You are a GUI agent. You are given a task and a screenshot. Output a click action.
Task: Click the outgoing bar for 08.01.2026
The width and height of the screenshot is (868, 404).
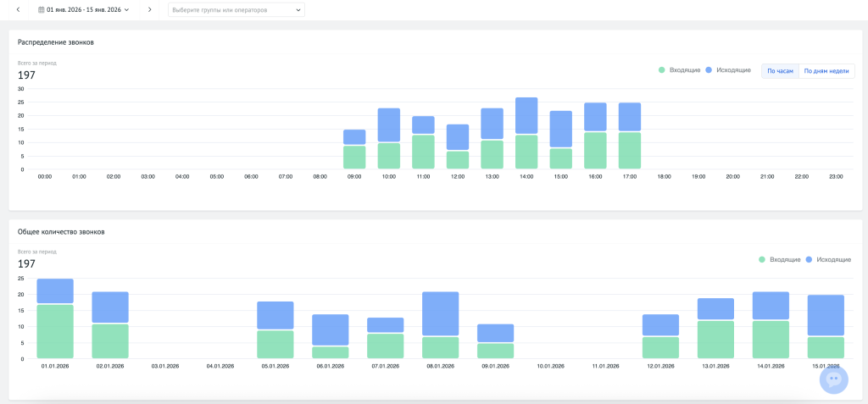(x=441, y=313)
